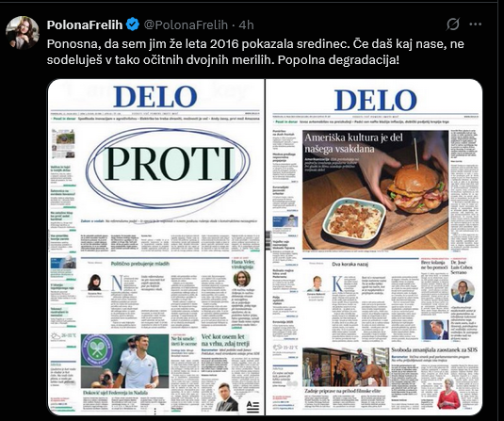Open right Delo front page with burger
The height and width of the screenshot is (421, 504).
point(374,247)
